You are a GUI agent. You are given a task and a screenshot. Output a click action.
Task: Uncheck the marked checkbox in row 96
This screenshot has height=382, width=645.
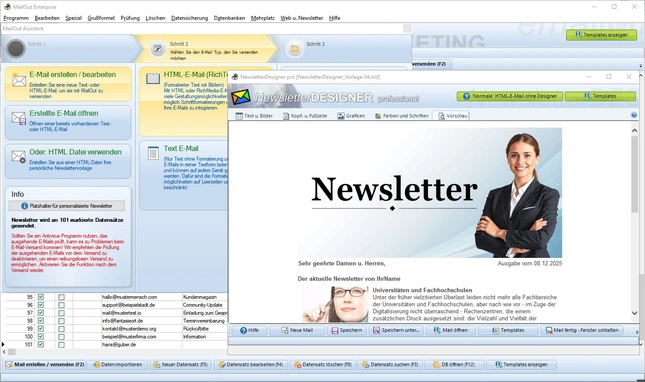(41, 305)
